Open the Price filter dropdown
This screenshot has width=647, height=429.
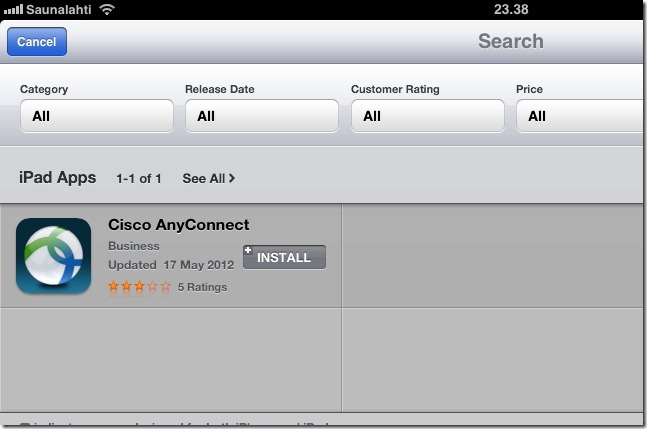(x=580, y=116)
